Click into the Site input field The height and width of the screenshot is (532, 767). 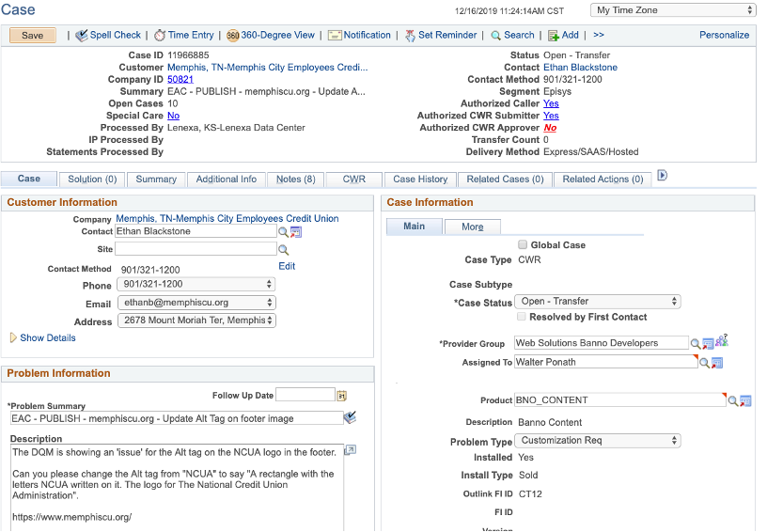pos(196,249)
